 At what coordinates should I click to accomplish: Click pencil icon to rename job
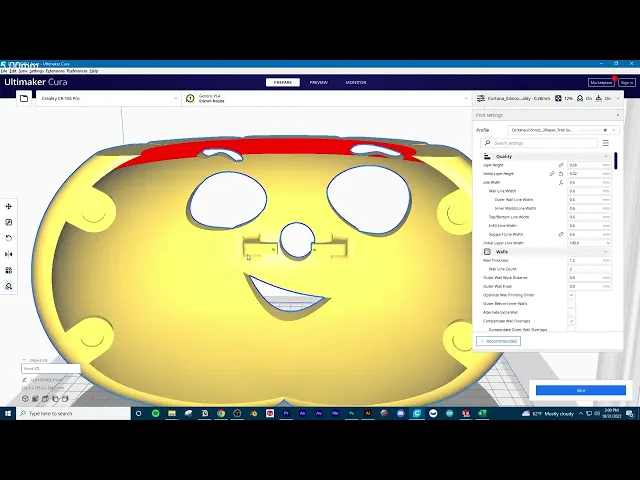pyautogui.click(x=24, y=380)
